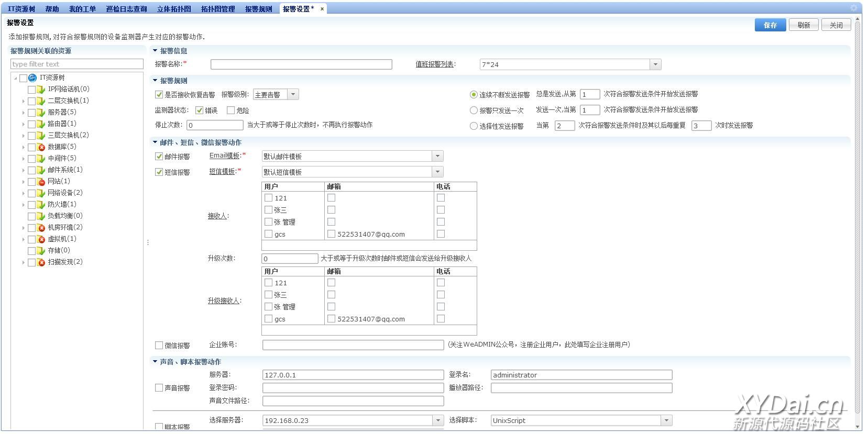Open the 选择脚本 UnixScript dropdown
This screenshot has height=434, width=868.
click(x=666, y=420)
